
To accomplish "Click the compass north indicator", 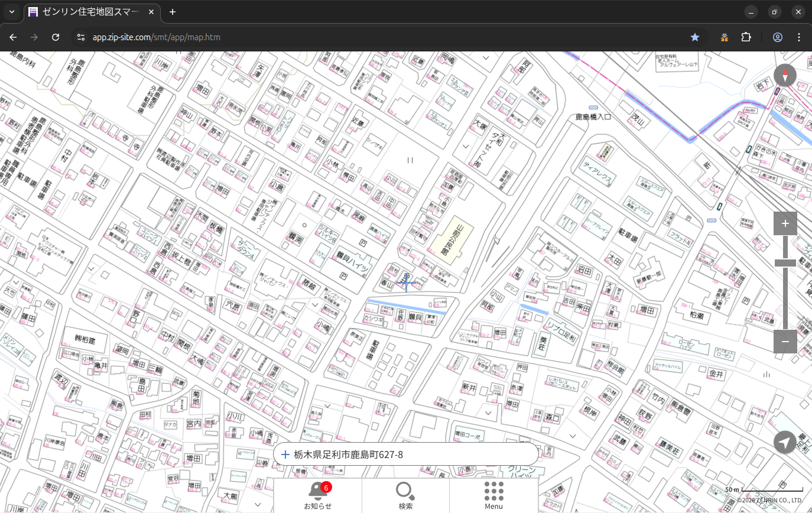I will pyautogui.click(x=785, y=76).
